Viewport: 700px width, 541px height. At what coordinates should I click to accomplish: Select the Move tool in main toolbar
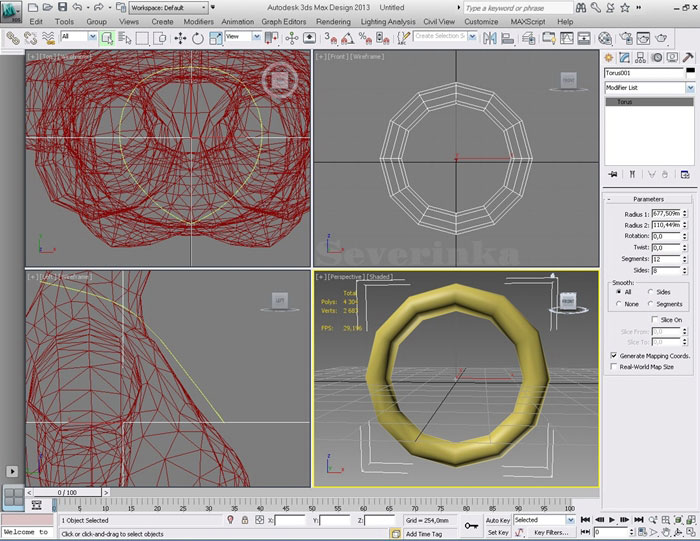coord(180,38)
